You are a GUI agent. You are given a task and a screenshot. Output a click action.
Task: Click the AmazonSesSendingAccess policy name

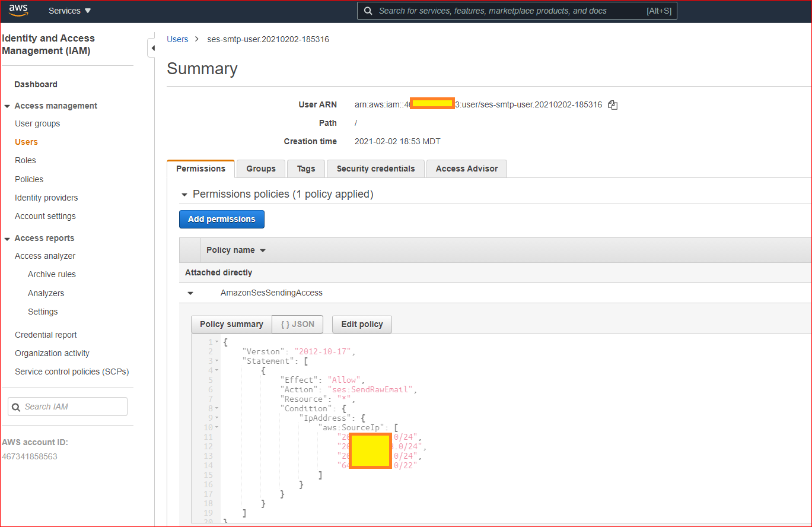272,293
